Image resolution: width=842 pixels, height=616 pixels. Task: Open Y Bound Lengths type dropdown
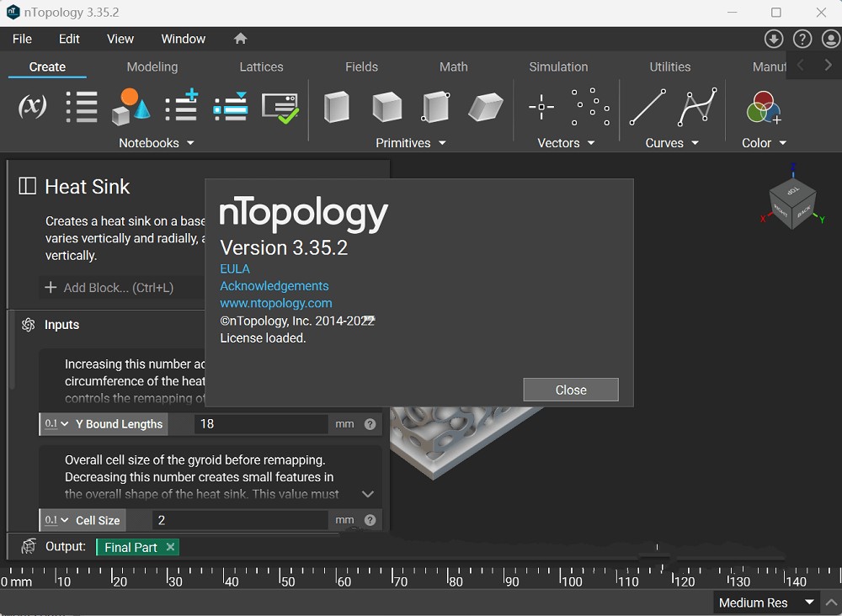(56, 424)
